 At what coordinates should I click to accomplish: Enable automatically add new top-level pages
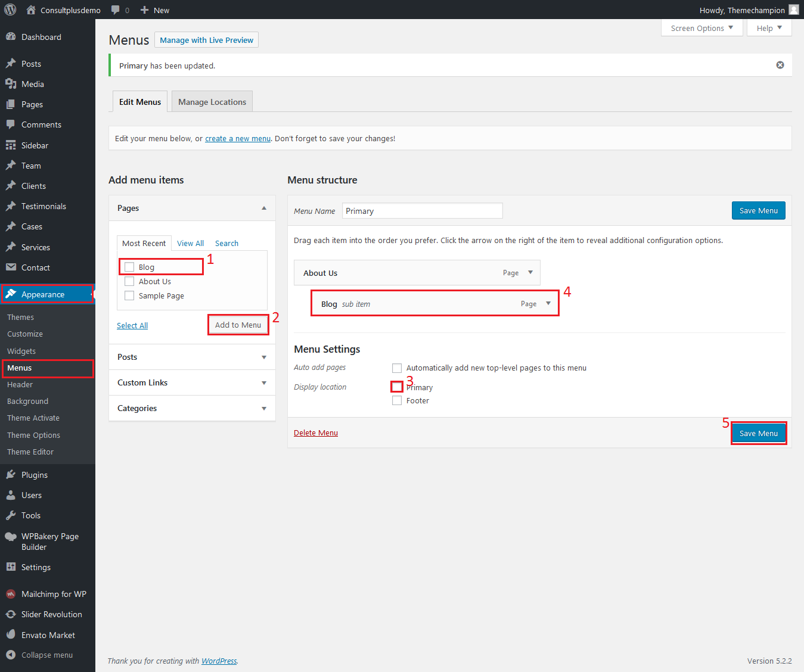397,368
